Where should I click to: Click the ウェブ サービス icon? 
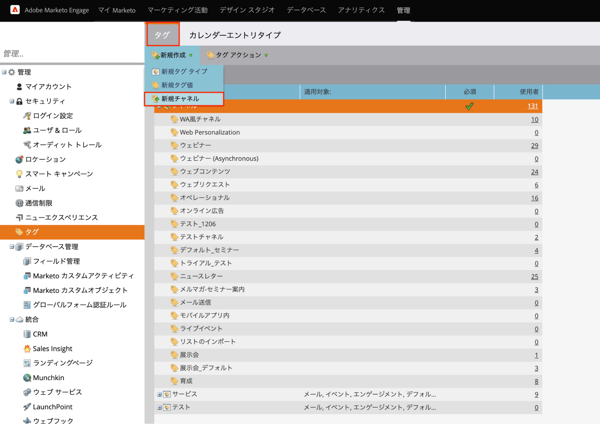[27, 392]
